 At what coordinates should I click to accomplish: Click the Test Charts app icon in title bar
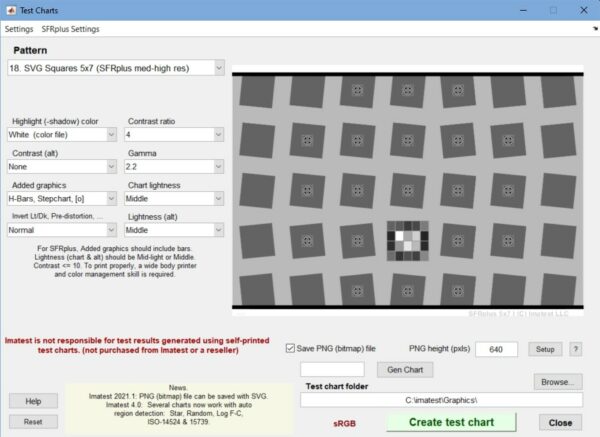coord(11,9)
